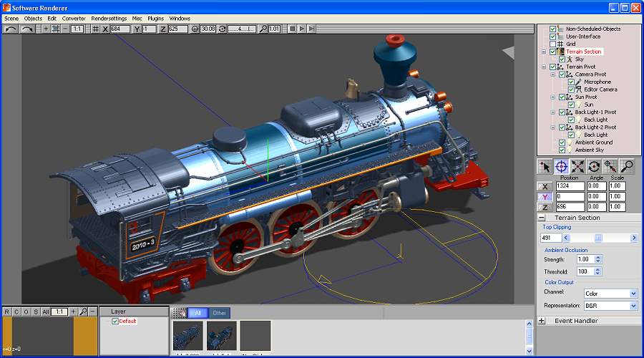Open the Rendersettings menu

[x=109, y=19]
